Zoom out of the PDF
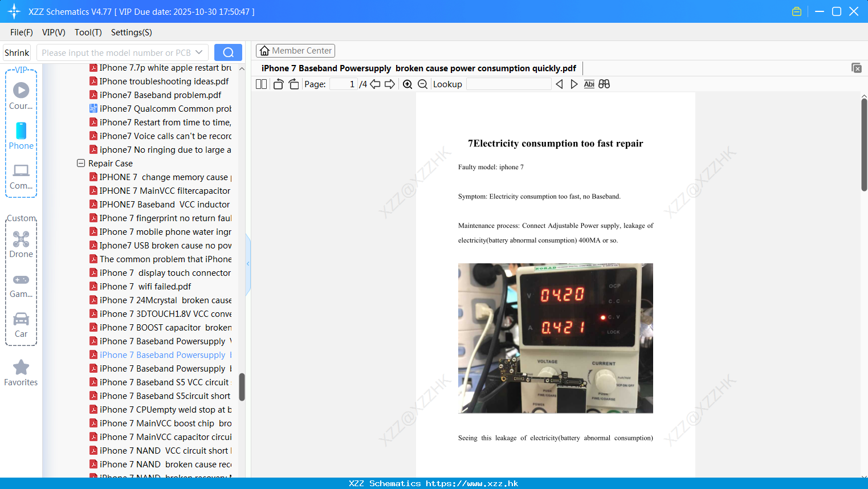868x489 pixels. pos(422,84)
